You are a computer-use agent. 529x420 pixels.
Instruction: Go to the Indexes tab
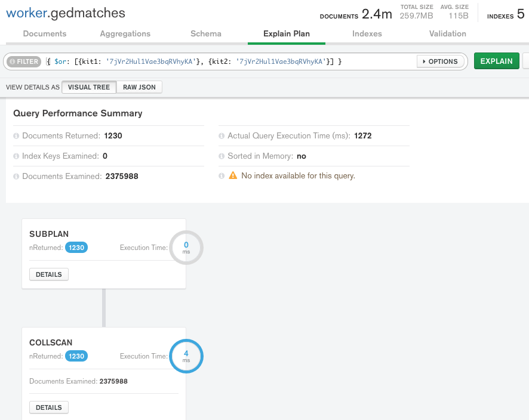tap(367, 34)
